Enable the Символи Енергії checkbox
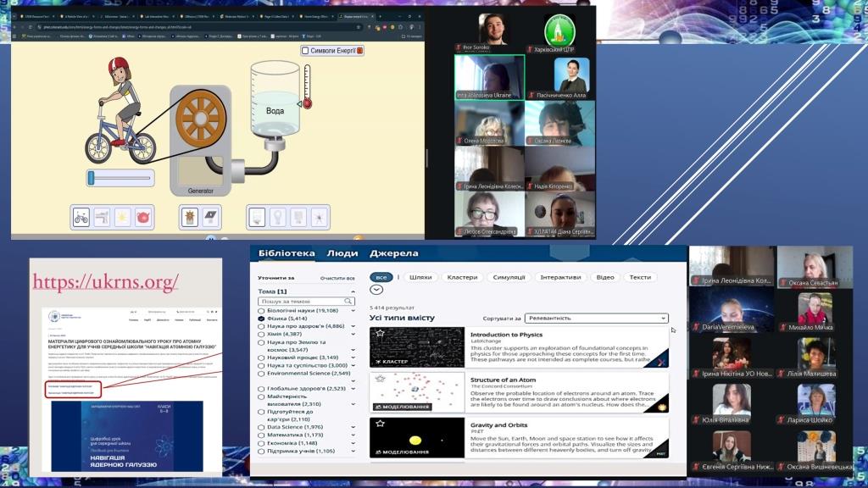The width and height of the screenshot is (868, 488). [305, 50]
